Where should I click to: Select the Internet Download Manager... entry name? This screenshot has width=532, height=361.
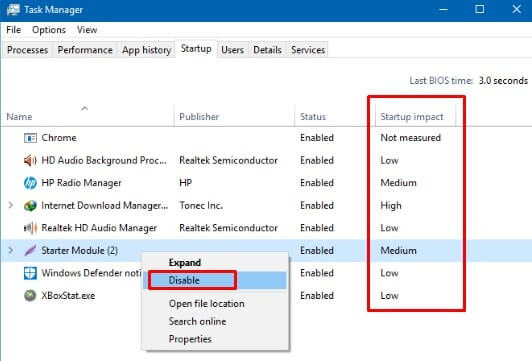[105, 206]
